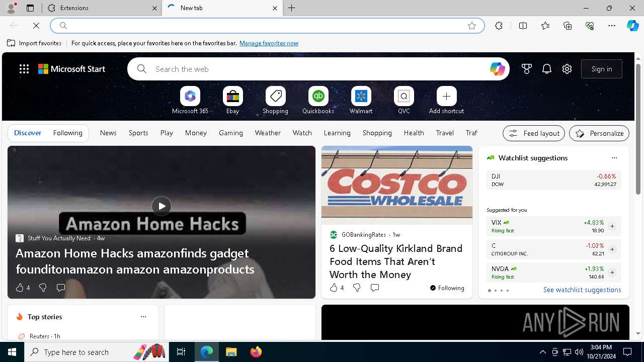Screen dimensions: 644x362
Task: Open the DJI Dow stock row
Action: click(x=554, y=180)
